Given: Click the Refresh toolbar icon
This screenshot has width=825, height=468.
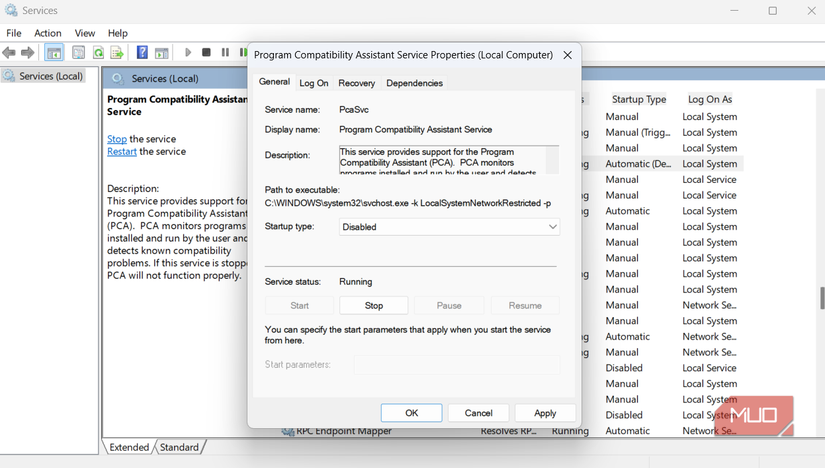Looking at the screenshot, I should pyautogui.click(x=98, y=52).
